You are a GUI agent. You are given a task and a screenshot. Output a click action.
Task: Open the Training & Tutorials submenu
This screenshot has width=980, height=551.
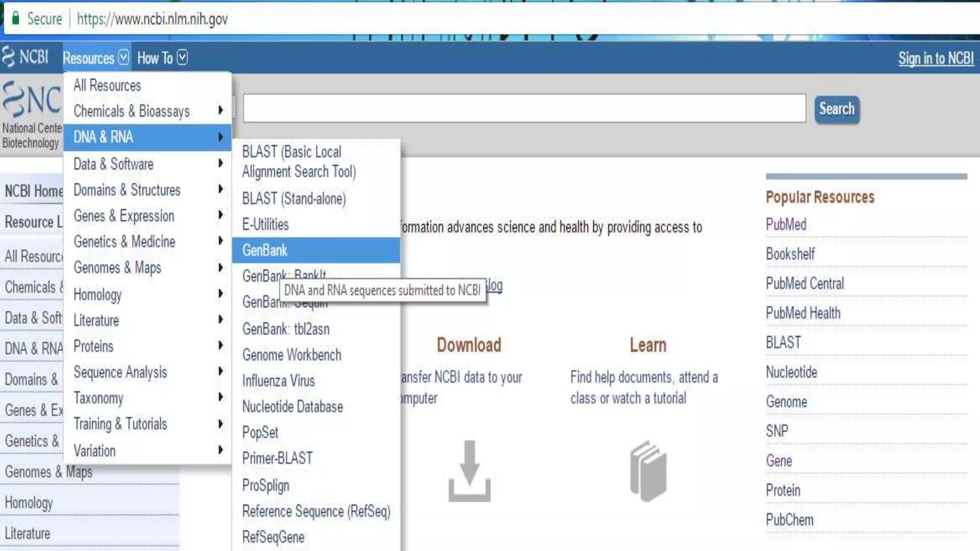pyautogui.click(x=121, y=424)
